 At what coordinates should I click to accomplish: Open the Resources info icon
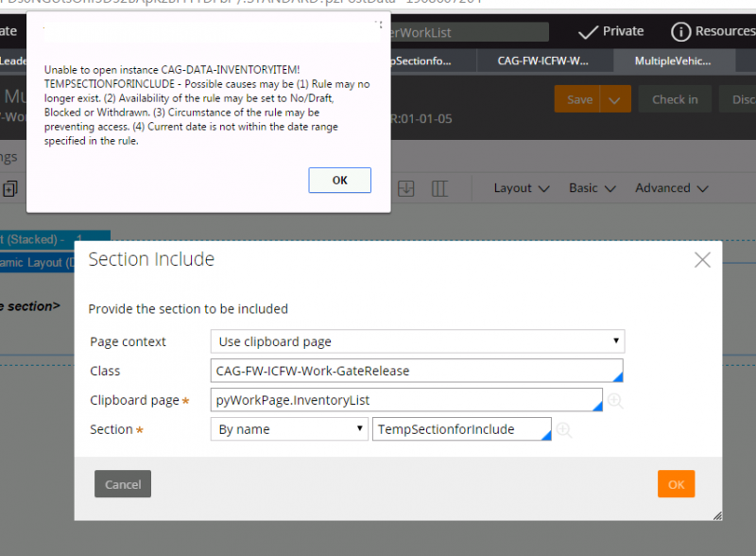coord(680,32)
